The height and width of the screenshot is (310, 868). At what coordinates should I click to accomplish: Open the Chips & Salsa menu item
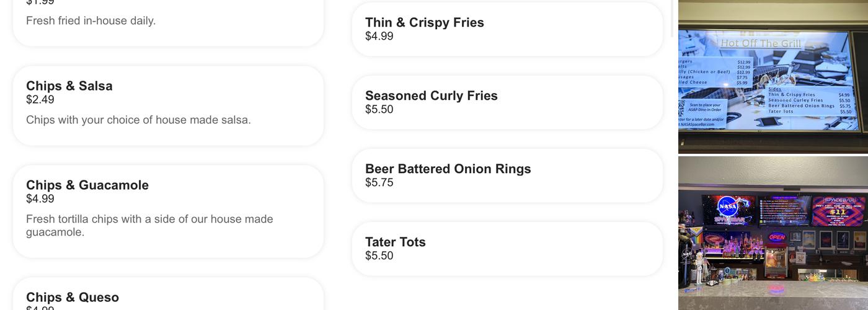69,86
